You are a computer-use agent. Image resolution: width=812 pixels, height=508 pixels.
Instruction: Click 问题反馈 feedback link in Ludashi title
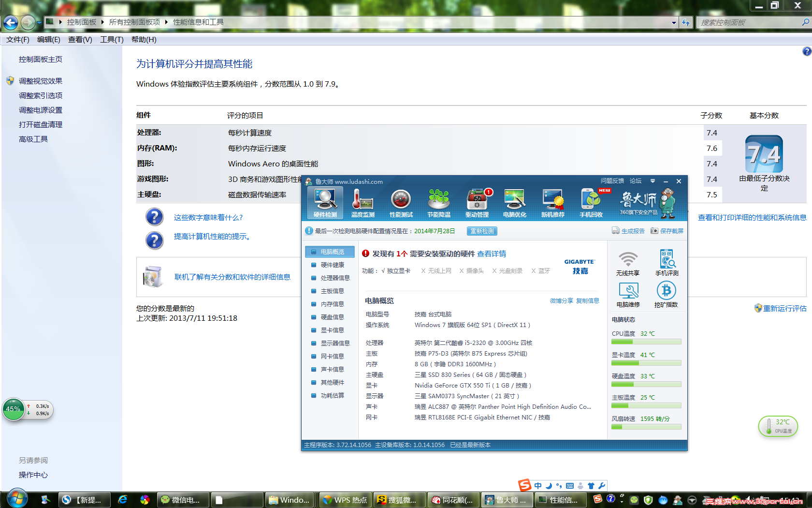tap(612, 181)
